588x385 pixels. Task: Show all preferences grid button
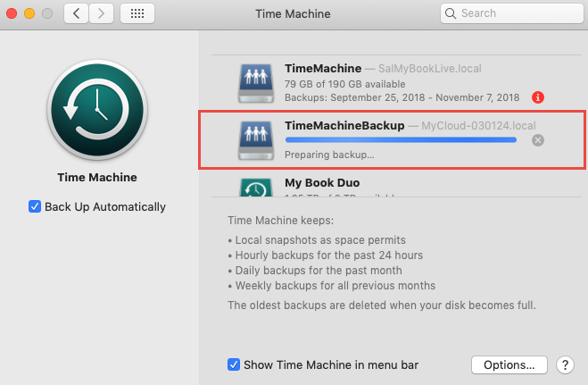(x=137, y=13)
